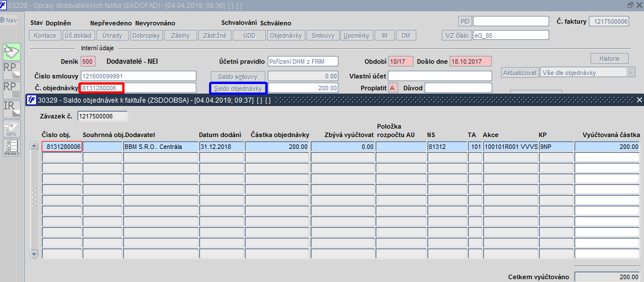Click the VZ číslo button
Image resolution: width=644 pixels, height=282 pixels.
pyautogui.click(x=456, y=36)
